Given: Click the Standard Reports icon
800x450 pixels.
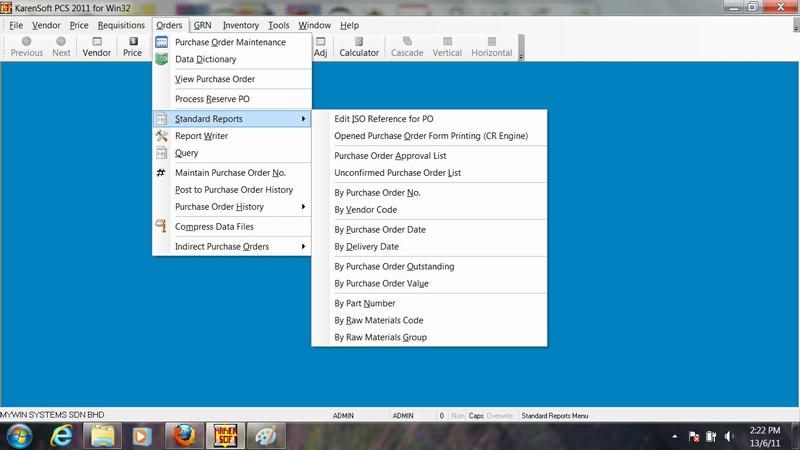Looking at the screenshot, I should 162,119.
